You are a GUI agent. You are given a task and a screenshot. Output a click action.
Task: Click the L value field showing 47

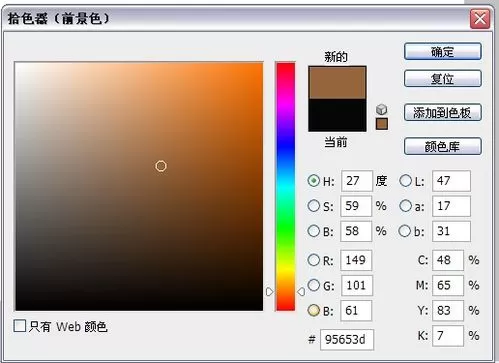tap(451, 181)
